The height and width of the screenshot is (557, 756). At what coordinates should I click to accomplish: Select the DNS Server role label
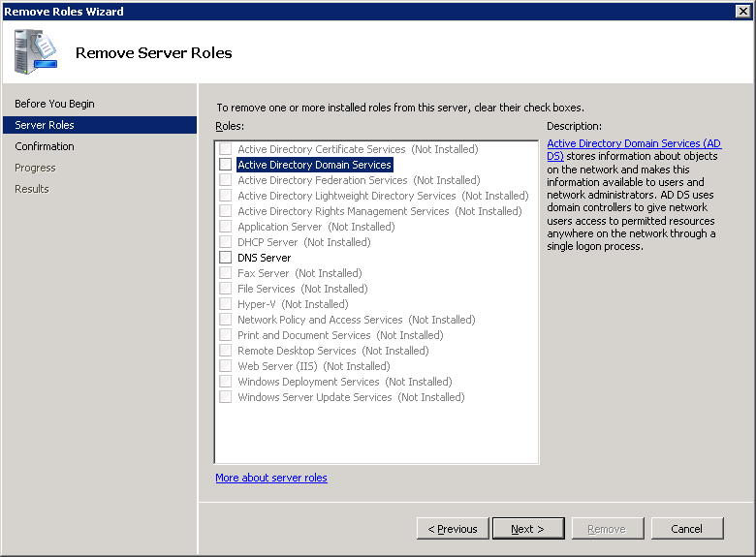[x=265, y=258]
